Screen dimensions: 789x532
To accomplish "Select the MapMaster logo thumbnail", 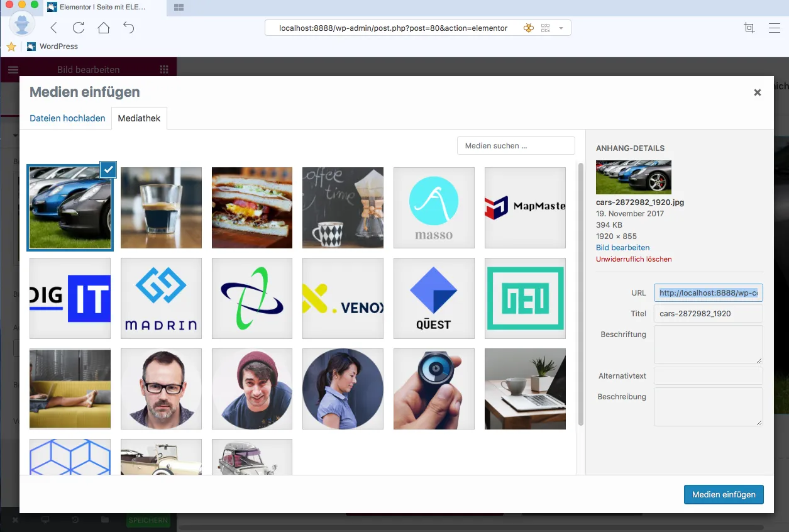I will pos(525,208).
